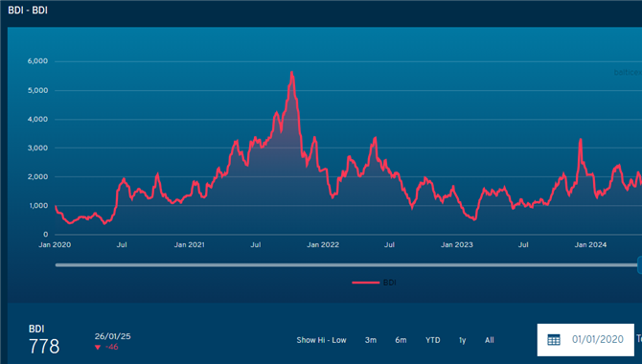Image resolution: width=642 pixels, height=364 pixels.
Task: Click the 5,000 y-axis label
Action: (x=37, y=90)
